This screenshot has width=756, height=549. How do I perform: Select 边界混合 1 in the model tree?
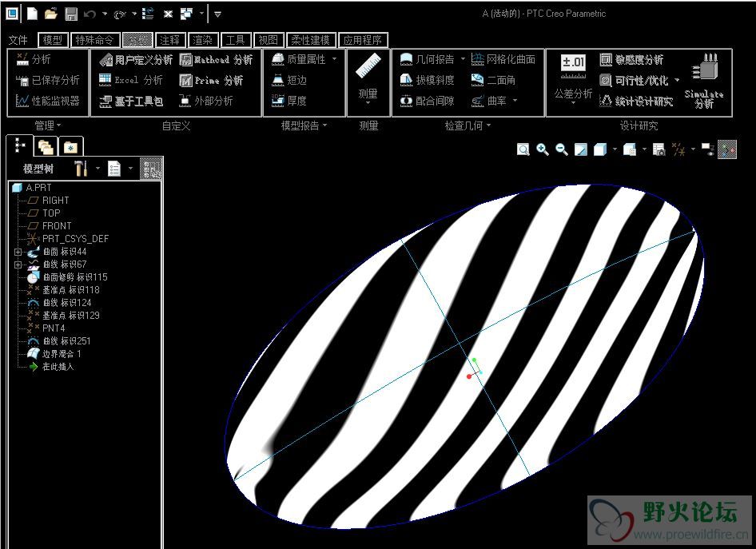(54, 354)
